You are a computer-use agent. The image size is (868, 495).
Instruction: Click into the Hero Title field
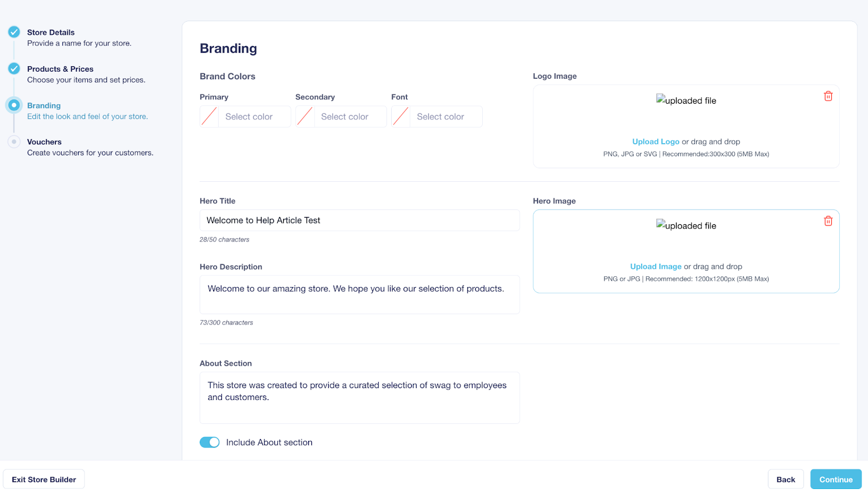[359, 220]
